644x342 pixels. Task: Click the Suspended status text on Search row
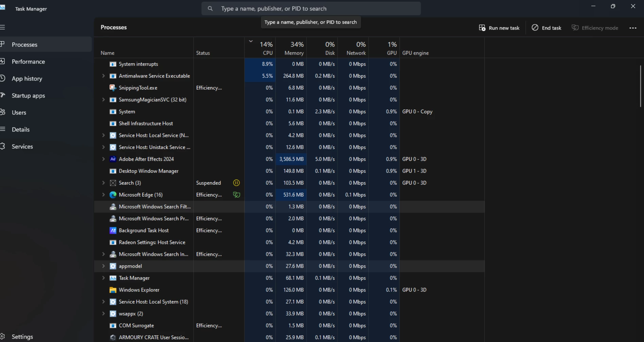click(x=208, y=183)
